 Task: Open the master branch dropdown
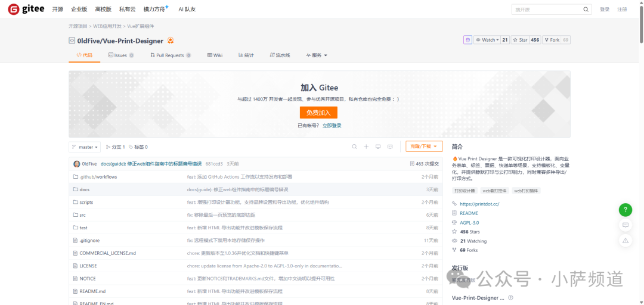tap(85, 147)
